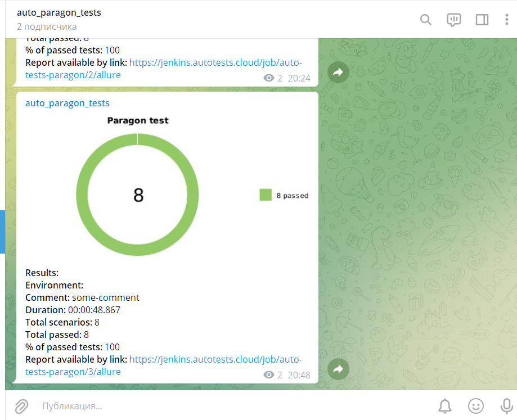Forward the 20:48 message with share arrow

[338, 369]
